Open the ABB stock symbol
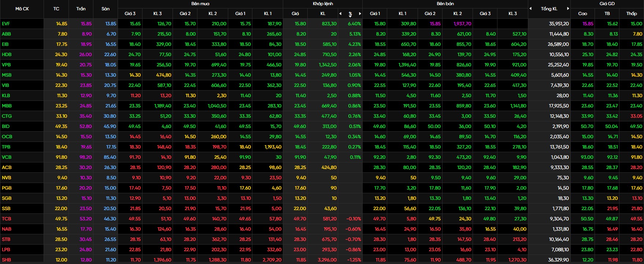 point(6,34)
